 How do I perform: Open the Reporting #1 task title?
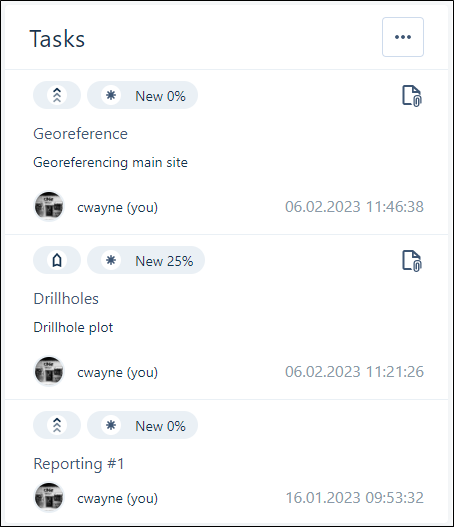[x=79, y=464]
